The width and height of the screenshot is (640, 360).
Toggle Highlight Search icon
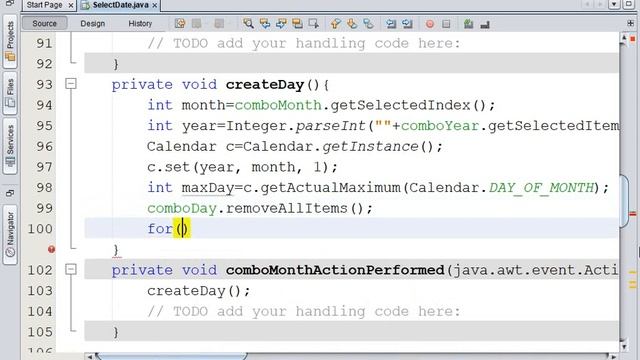297,24
